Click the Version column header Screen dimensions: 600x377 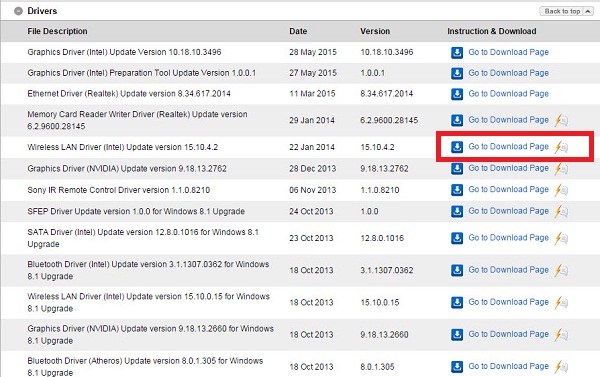point(375,31)
